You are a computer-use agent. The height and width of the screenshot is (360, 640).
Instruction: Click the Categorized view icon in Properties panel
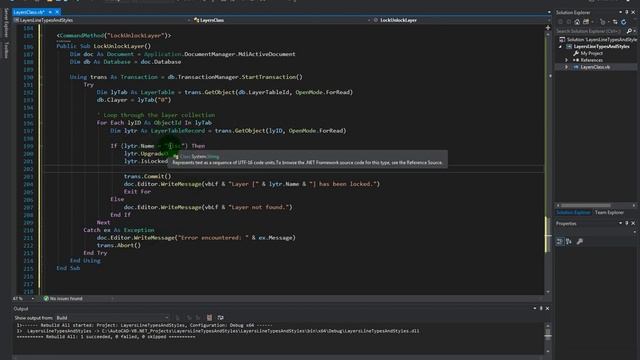560,242
